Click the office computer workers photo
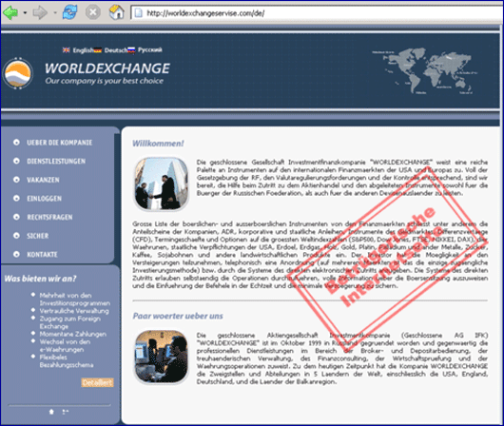Viewport: 504px width, 426px height. (x=162, y=357)
